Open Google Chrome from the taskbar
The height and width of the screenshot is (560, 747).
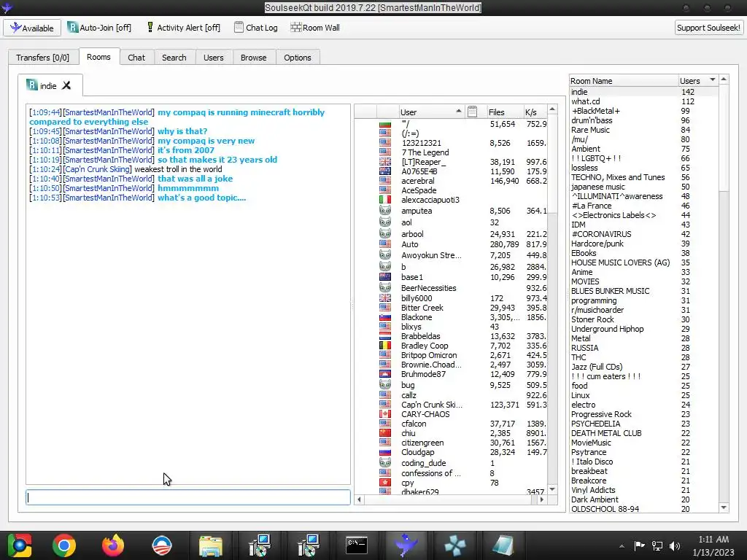tap(64, 545)
